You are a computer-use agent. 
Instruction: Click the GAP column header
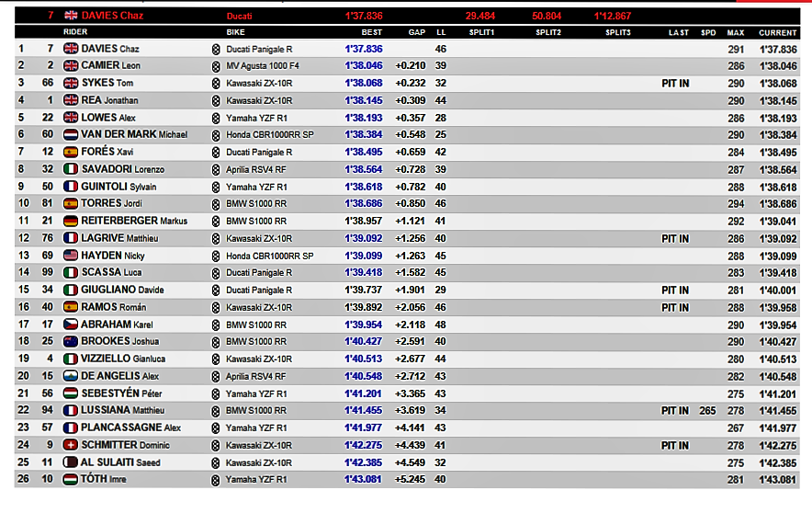(416, 32)
